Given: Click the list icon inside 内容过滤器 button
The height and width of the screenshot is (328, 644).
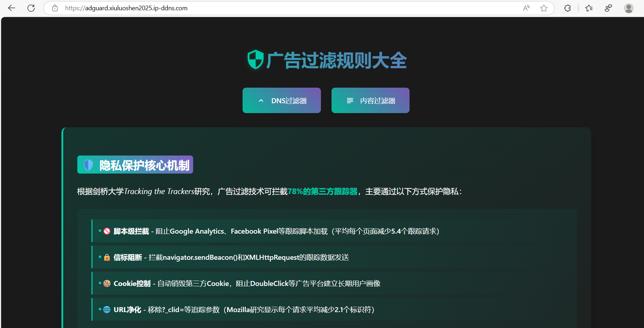Looking at the screenshot, I should point(349,100).
